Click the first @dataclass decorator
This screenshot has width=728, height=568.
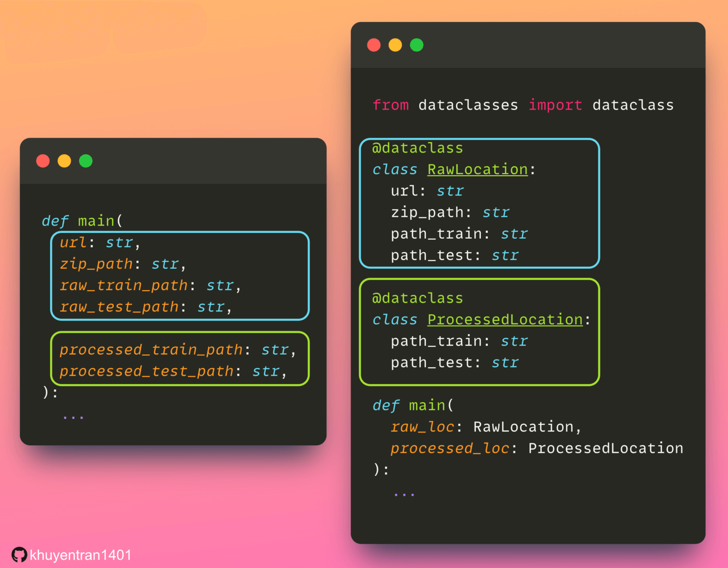417,148
